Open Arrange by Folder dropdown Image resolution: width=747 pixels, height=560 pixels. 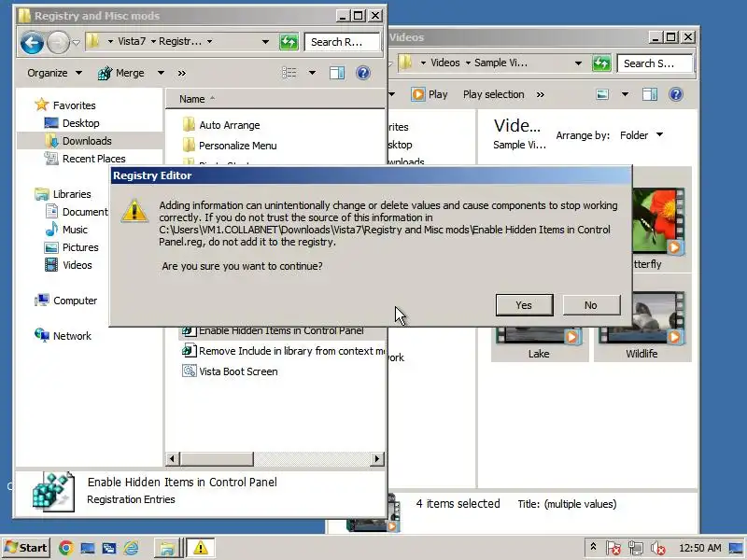pos(641,135)
